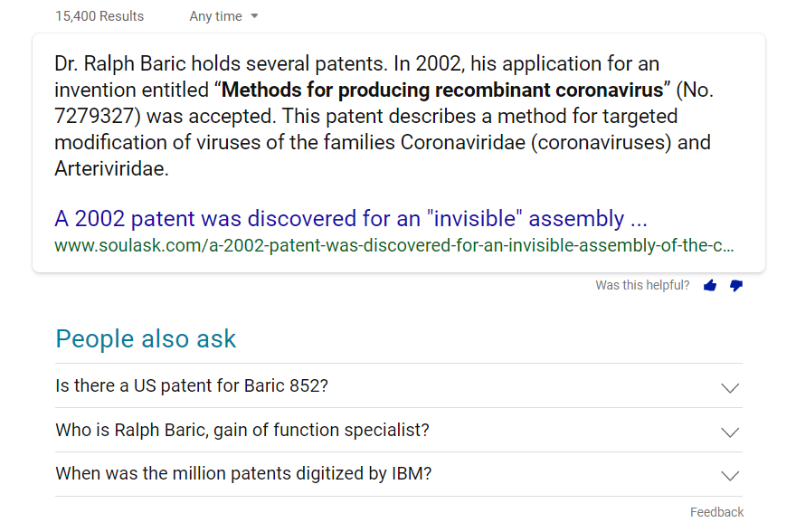Click the People also ask heading

146,338
